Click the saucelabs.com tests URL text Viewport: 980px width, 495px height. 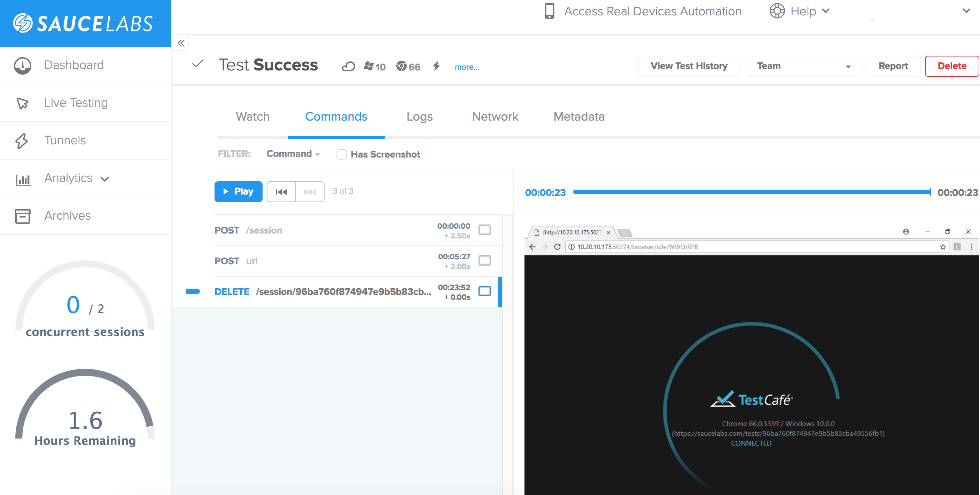point(778,433)
